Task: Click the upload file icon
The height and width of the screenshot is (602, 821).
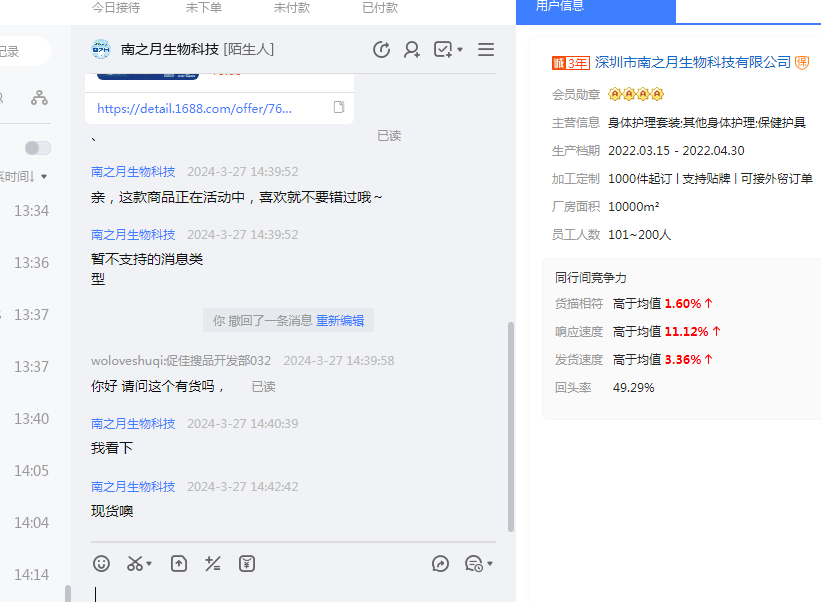Action: point(179,564)
